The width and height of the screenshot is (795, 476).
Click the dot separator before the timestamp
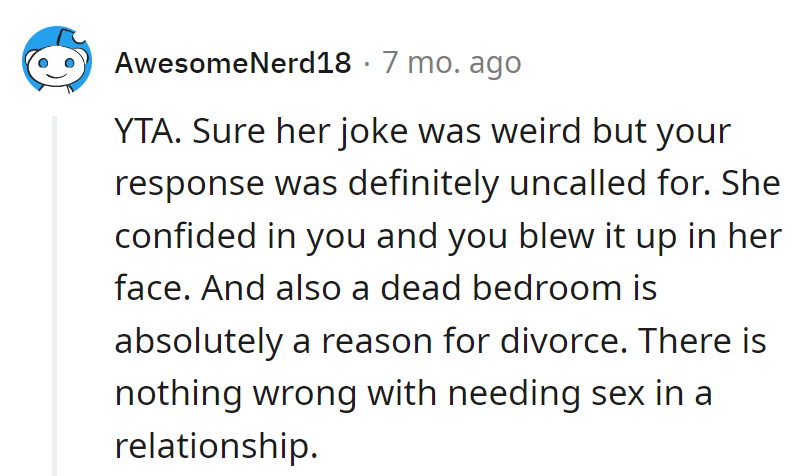367,63
